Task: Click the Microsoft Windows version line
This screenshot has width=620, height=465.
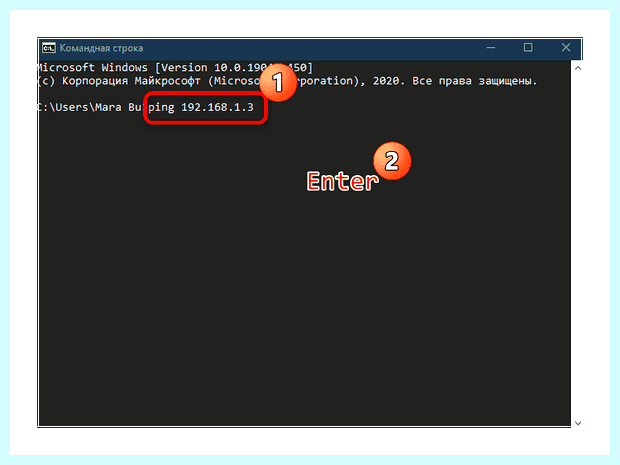Action: point(175,68)
